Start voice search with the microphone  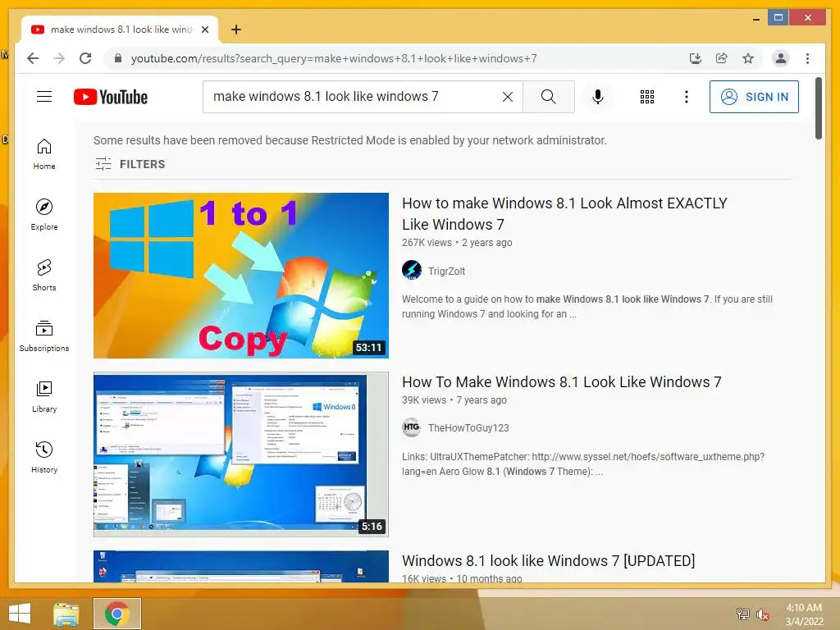(x=598, y=97)
